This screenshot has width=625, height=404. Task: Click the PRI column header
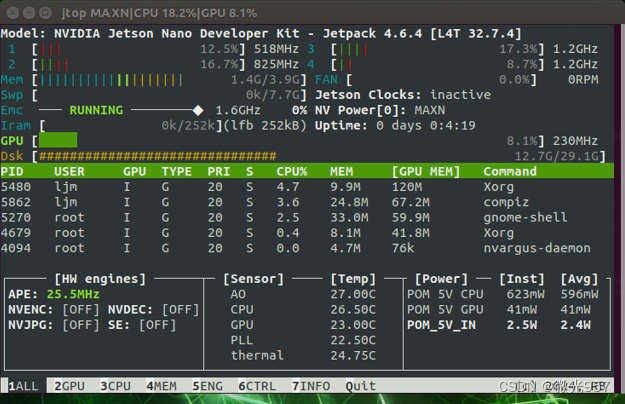(x=219, y=171)
